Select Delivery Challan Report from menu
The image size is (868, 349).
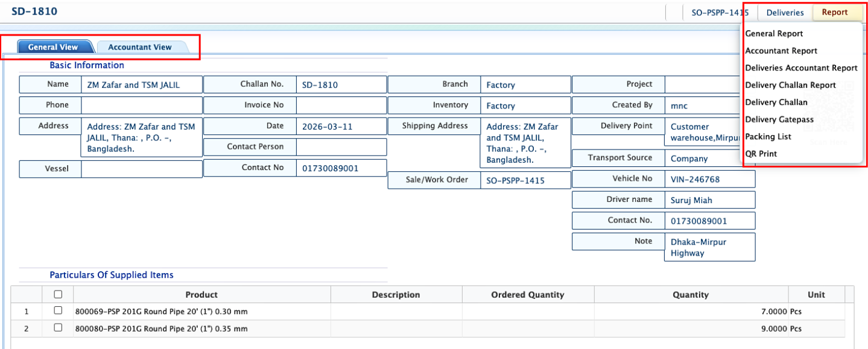790,85
